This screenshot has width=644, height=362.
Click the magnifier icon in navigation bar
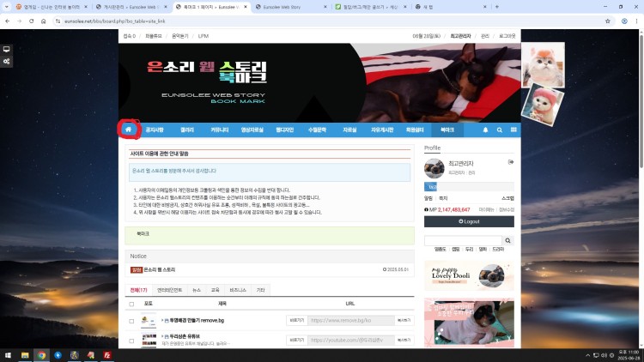point(500,130)
